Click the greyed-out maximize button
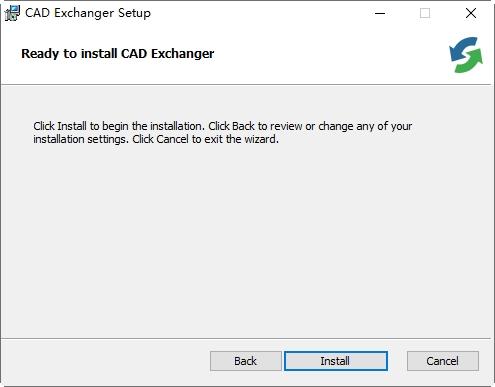 tap(425, 13)
